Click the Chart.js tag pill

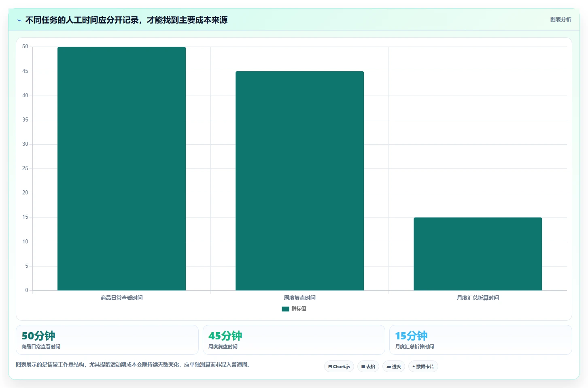coord(339,367)
